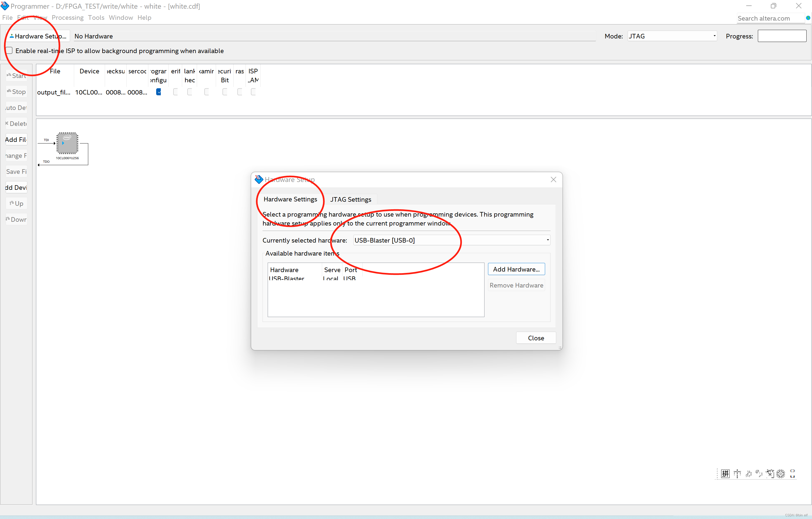812x519 pixels.
Task: Click the Progress bar field
Action: point(782,36)
